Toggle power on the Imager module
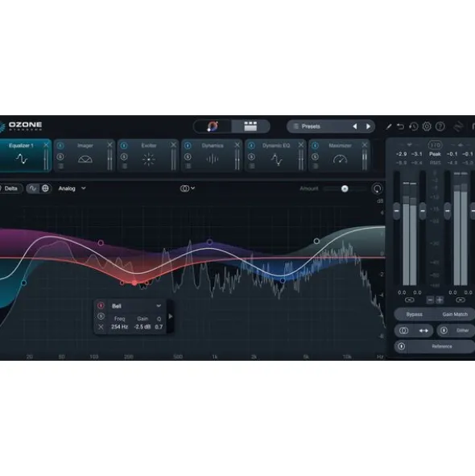This screenshot has height=476, width=475. tap(60, 146)
